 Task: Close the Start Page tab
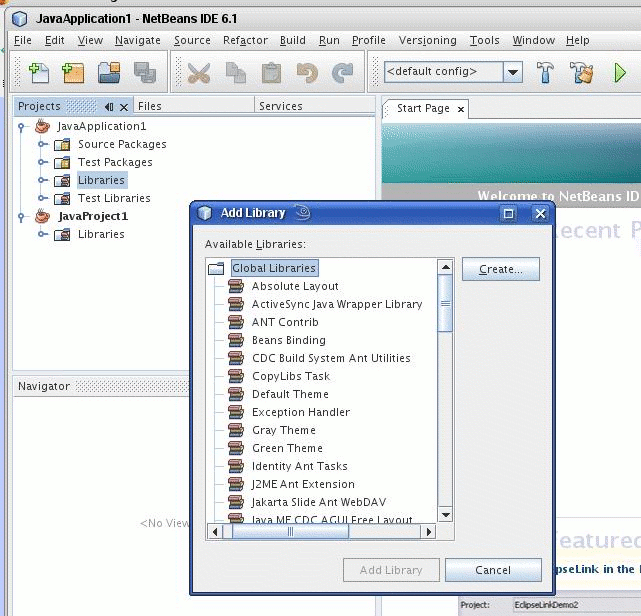[x=461, y=110]
